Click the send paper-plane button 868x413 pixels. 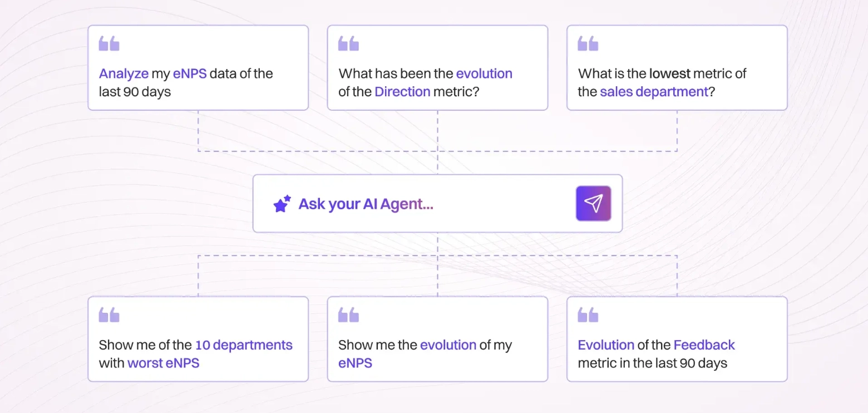click(x=593, y=203)
